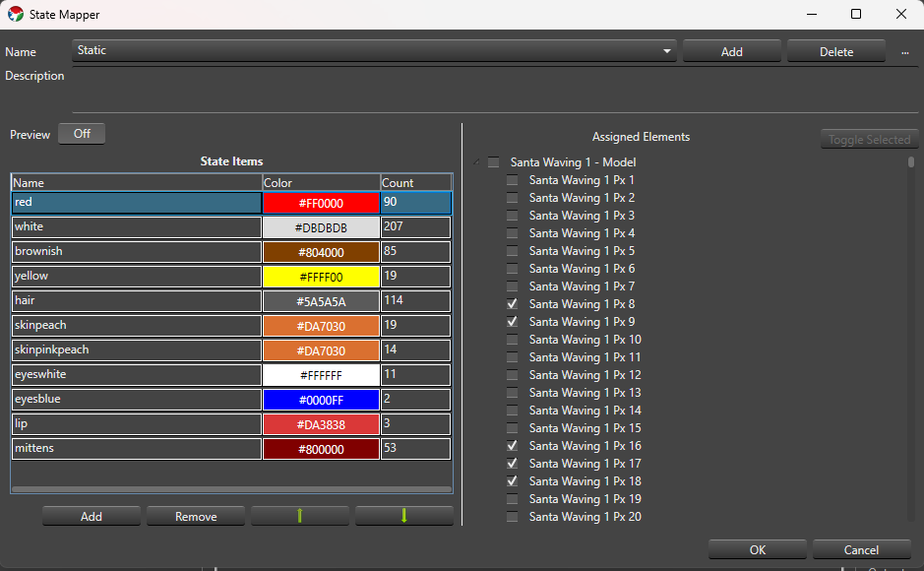The height and width of the screenshot is (571, 924).
Task: Click the State Items horizontal scrollbar
Action: pos(231,489)
